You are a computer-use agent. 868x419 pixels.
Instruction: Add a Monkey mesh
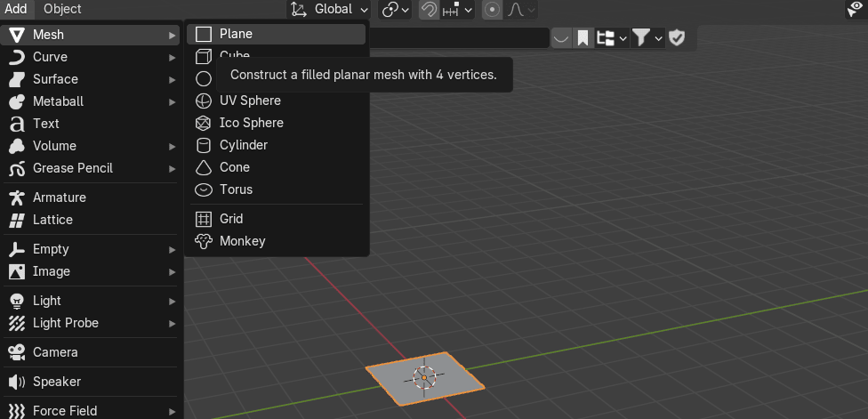click(x=242, y=241)
